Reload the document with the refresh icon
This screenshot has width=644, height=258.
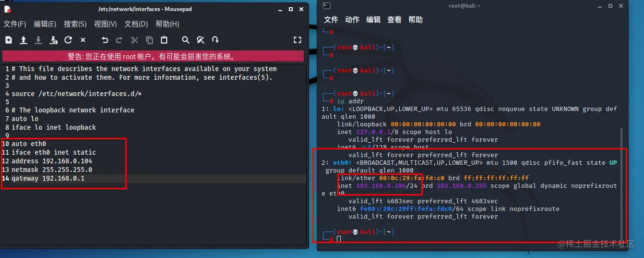pyautogui.click(x=68, y=40)
